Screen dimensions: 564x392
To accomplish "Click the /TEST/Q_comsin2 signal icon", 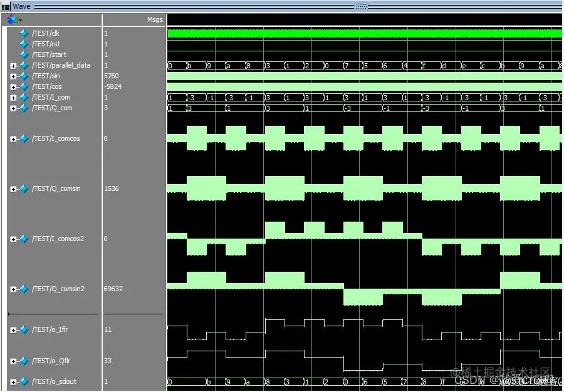I will pyautogui.click(x=24, y=289).
